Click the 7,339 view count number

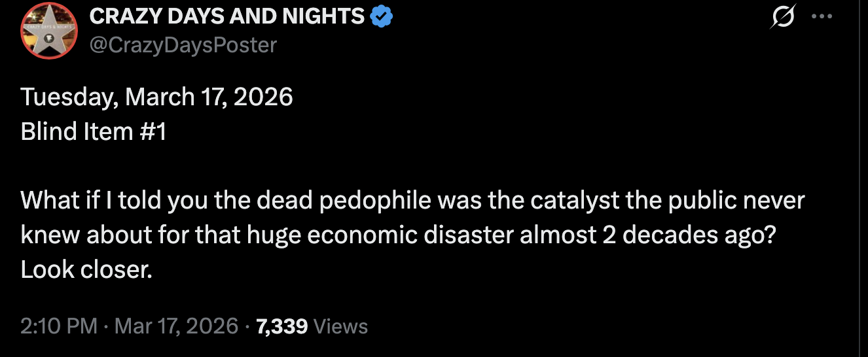[282, 326]
